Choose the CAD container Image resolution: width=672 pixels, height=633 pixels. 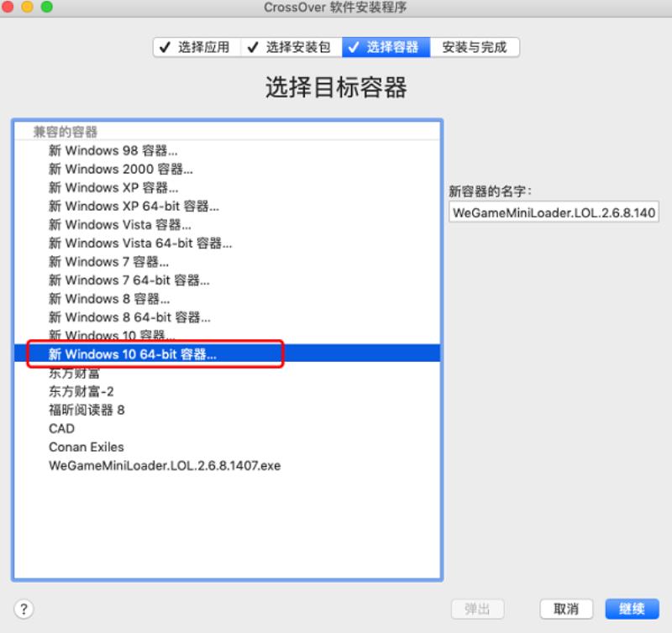pos(227,428)
